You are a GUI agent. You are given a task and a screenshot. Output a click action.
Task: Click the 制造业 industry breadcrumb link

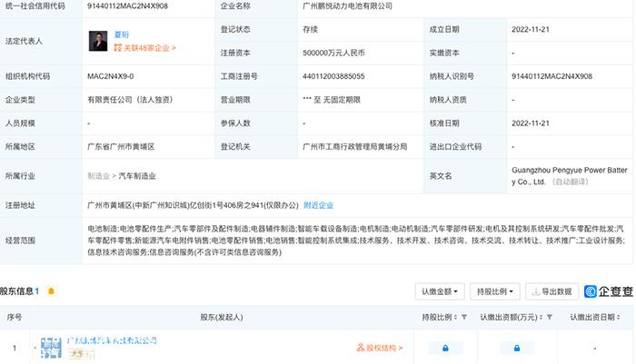point(98,176)
